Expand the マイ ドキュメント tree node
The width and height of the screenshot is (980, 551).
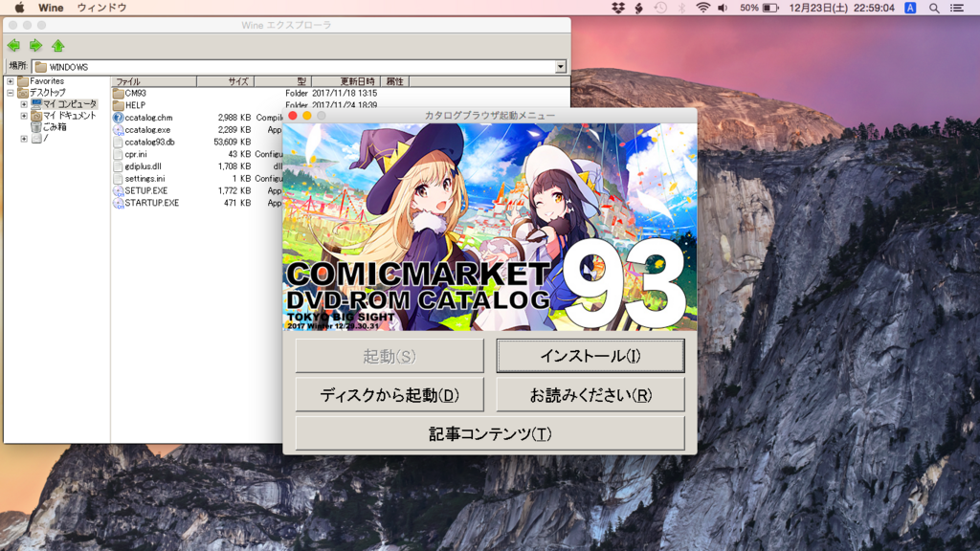[x=24, y=116]
